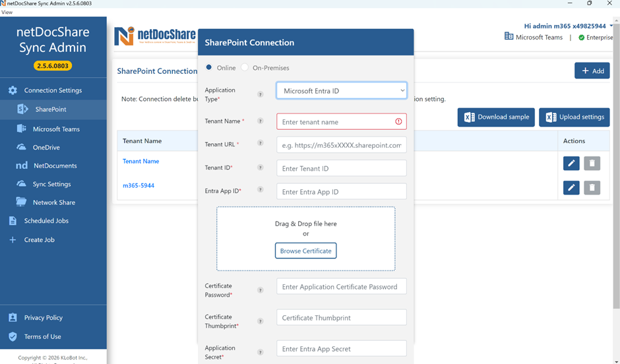
Task: Click the Application Secret input field
Action: click(x=342, y=349)
